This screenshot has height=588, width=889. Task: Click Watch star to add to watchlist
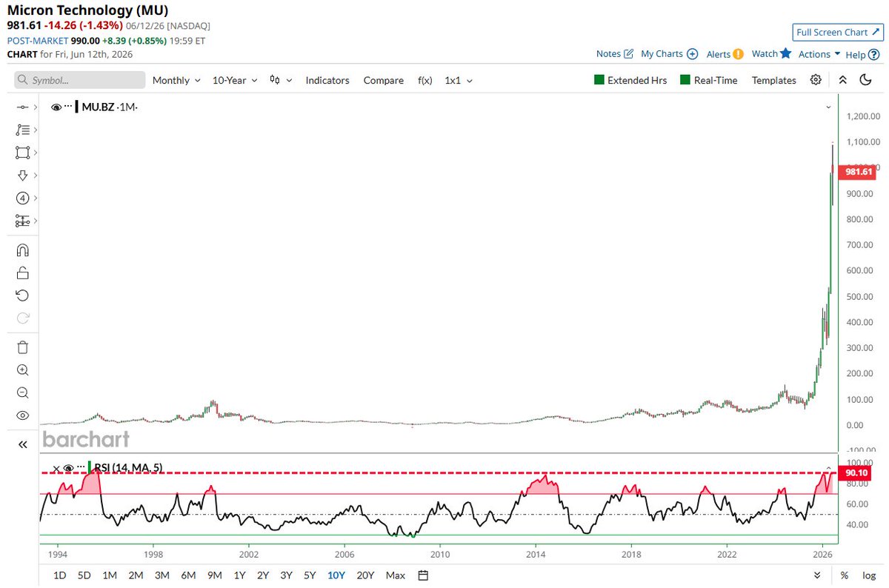pyautogui.click(x=771, y=53)
